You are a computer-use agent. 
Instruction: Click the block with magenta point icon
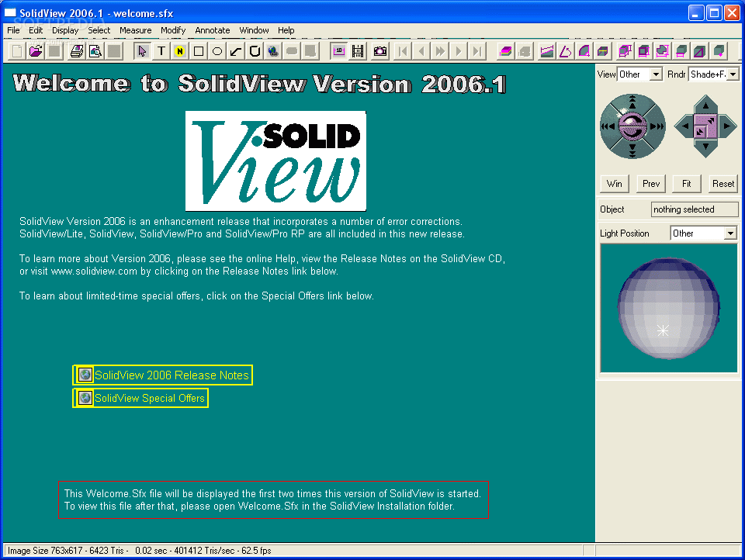pyautogui.click(x=719, y=51)
